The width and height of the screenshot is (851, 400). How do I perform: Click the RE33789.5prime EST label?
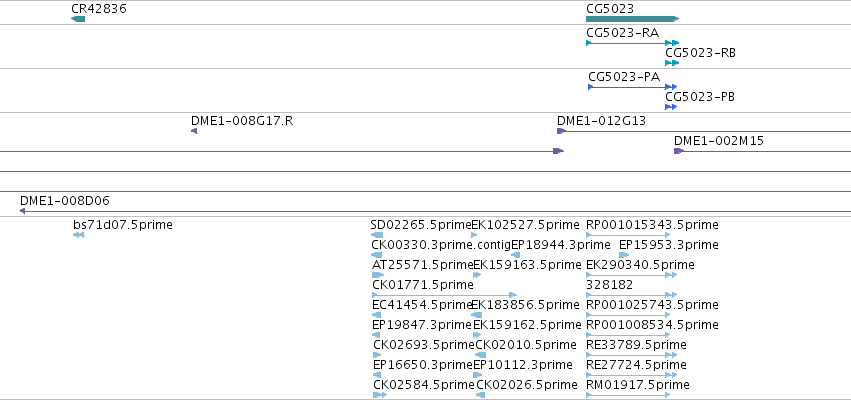(x=636, y=345)
